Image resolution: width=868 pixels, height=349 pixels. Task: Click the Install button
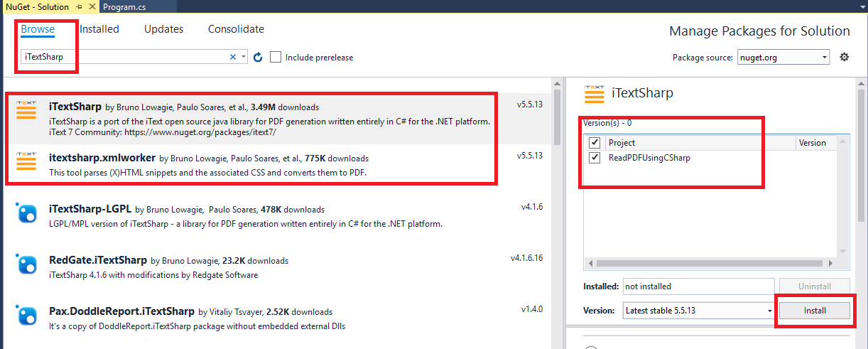tap(815, 311)
